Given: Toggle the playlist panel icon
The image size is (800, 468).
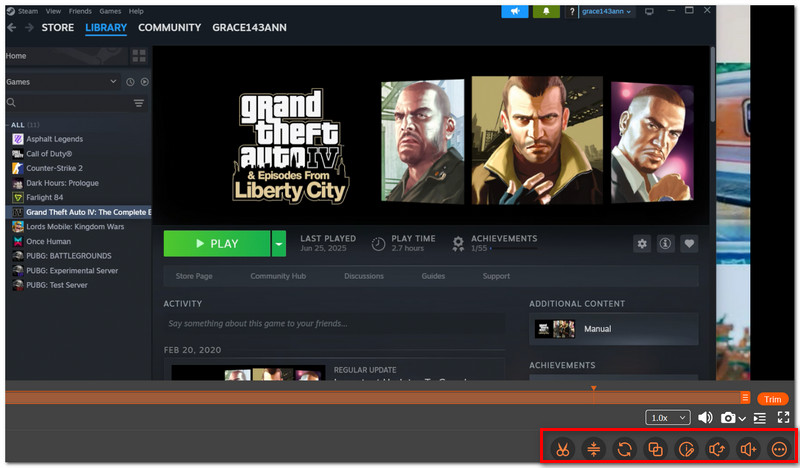Looking at the screenshot, I should pyautogui.click(x=760, y=418).
